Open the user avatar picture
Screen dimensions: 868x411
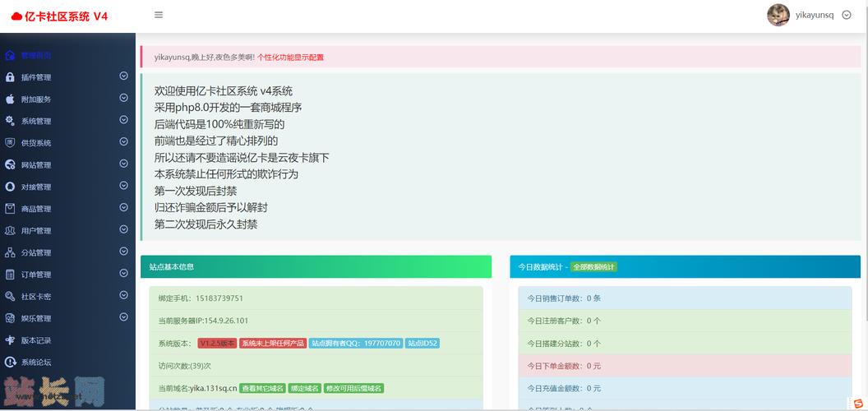pyautogui.click(x=778, y=15)
